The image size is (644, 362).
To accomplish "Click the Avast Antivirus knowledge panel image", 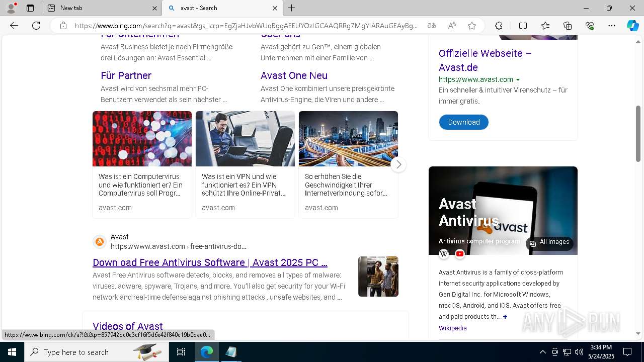I will [x=503, y=211].
